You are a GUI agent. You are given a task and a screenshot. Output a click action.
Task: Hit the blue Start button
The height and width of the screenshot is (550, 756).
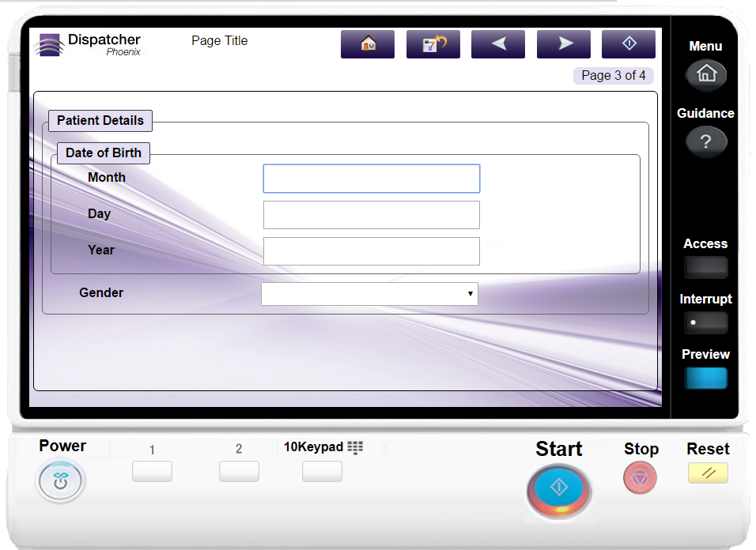coord(559,490)
